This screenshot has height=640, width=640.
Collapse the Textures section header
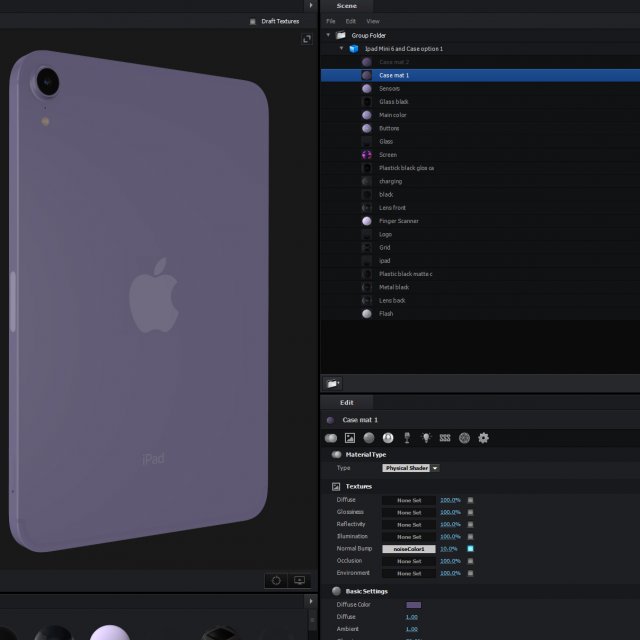358,487
